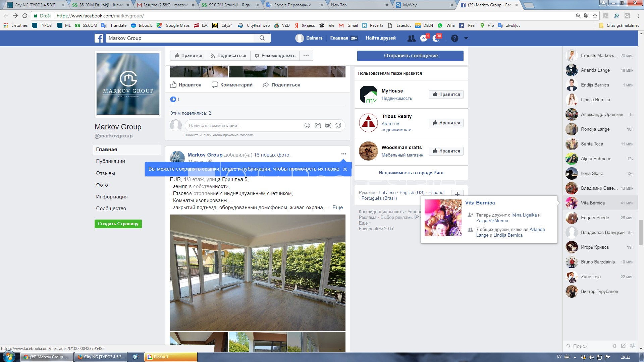Toggle Like for the MyHouse page
The width and height of the screenshot is (644, 362).
[x=446, y=95]
